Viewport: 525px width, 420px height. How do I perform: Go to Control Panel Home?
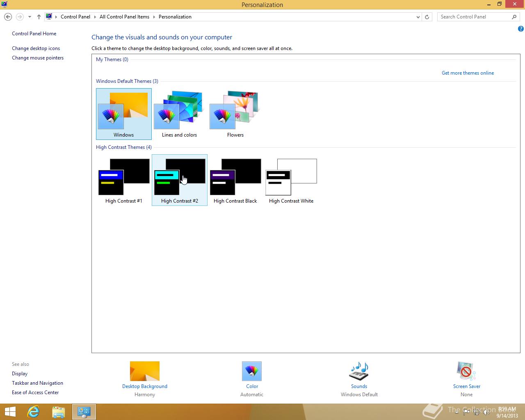point(34,34)
